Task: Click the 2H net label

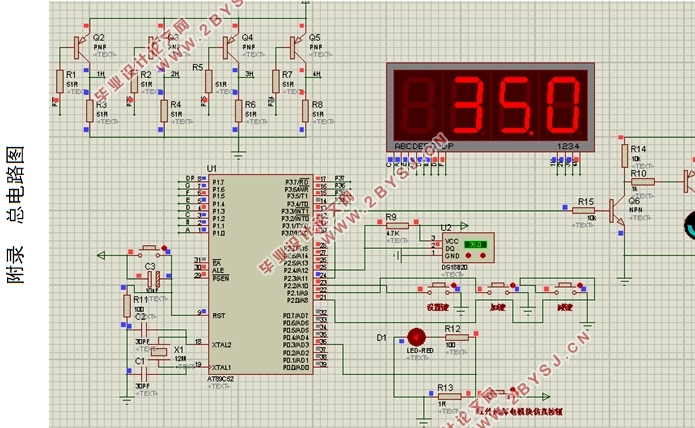Action: click(175, 74)
